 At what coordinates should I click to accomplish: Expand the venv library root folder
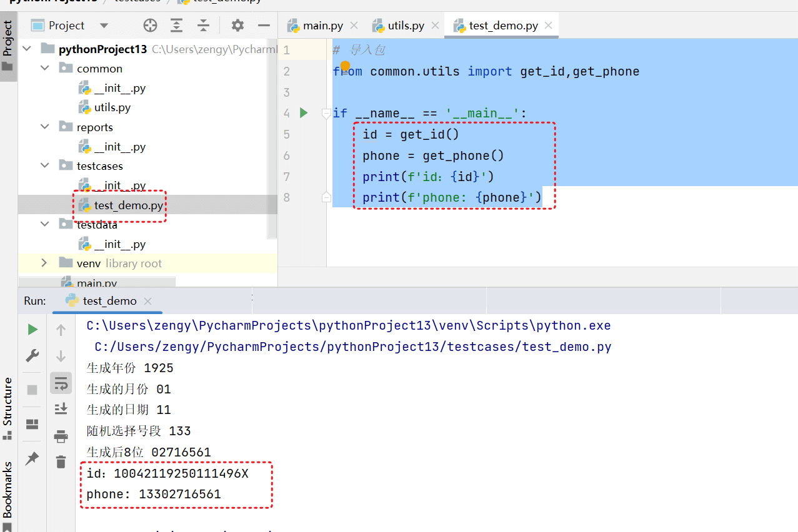(44, 263)
